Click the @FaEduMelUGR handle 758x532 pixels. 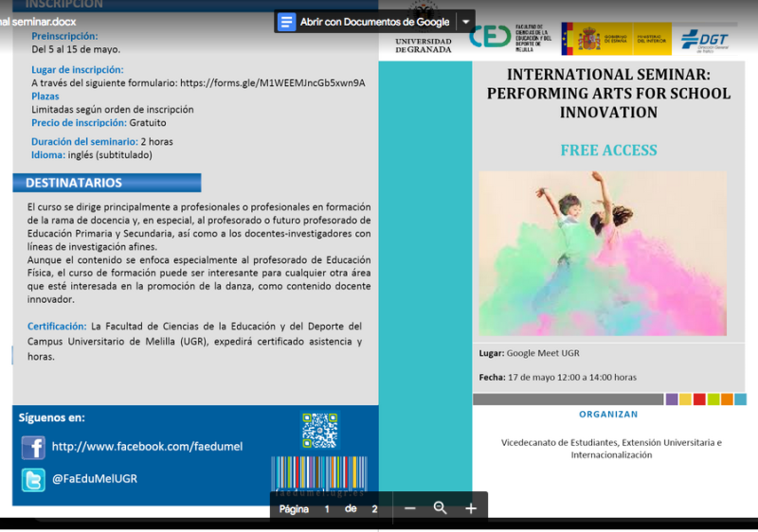click(95, 479)
